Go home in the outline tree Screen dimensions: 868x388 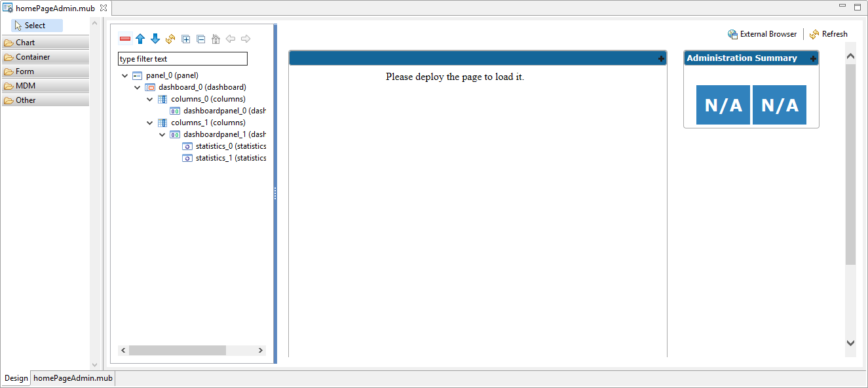point(216,39)
